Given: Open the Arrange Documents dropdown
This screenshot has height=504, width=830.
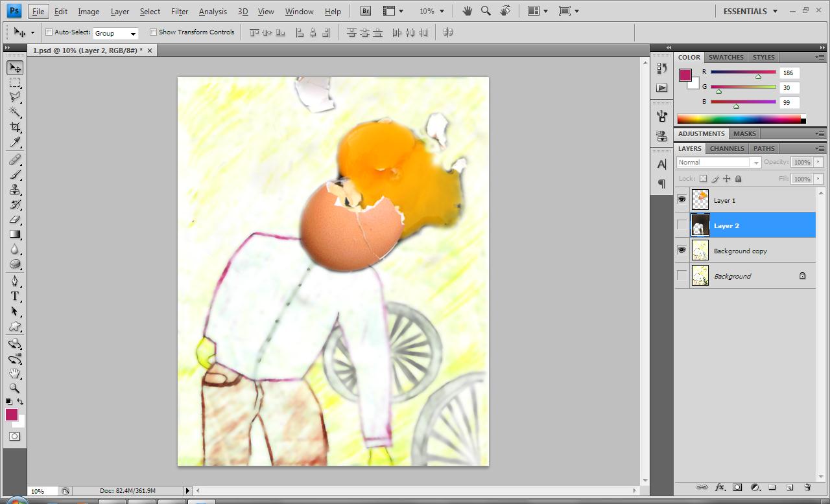Looking at the screenshot, I should coord(538,11).
